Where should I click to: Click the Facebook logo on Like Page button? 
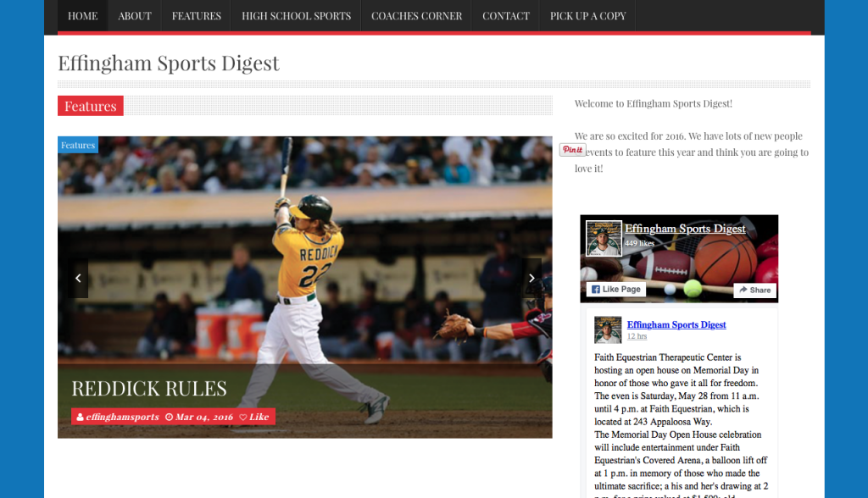click(x=598, y=289)
